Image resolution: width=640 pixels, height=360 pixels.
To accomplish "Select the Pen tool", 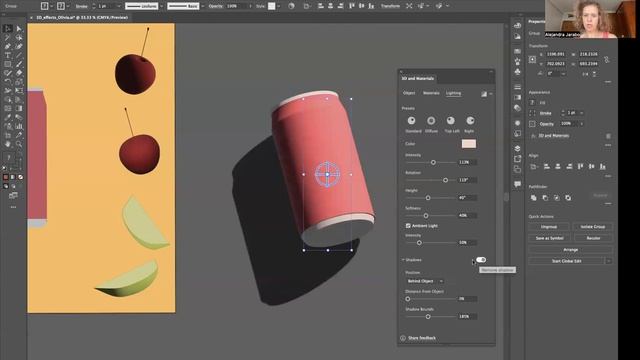I will (8, 46).
